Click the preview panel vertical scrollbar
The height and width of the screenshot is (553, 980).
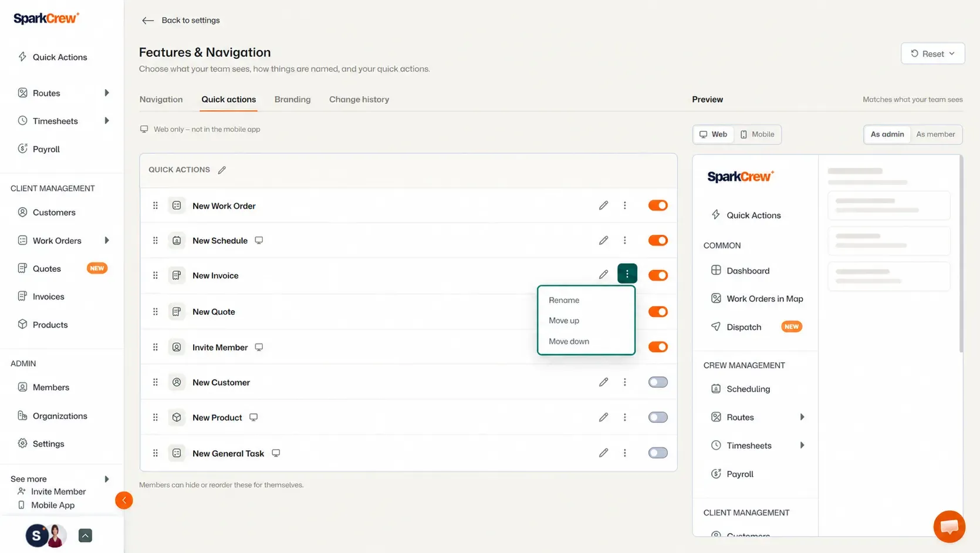pyautogui.click(x=961, y=254)
